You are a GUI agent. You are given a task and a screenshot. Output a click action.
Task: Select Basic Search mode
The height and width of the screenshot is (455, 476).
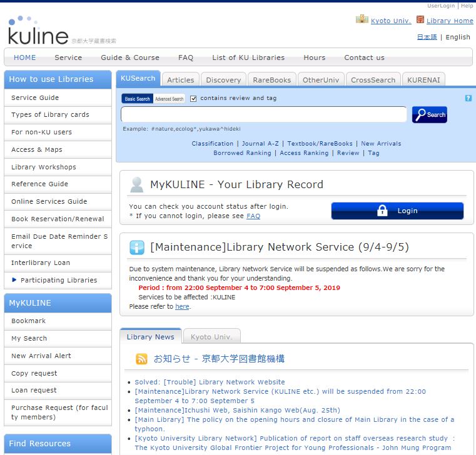click(x=137, y=99)
